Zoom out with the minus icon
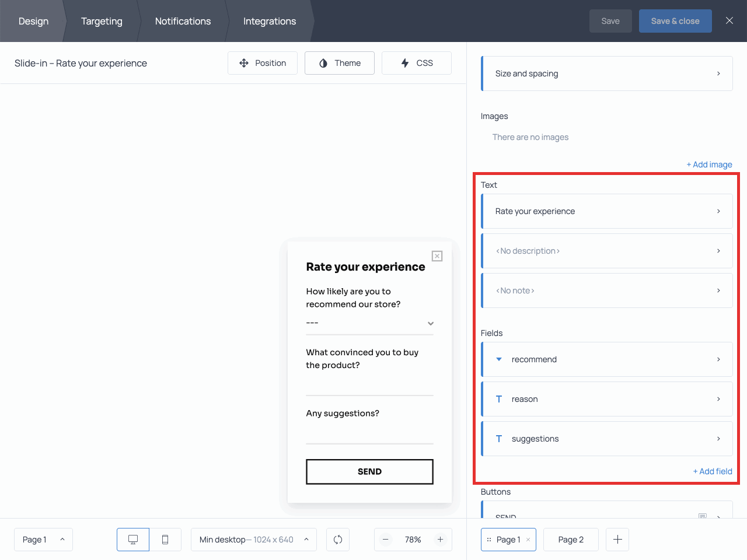This screenshot has width=747, height=560. [x=386, y=540]
